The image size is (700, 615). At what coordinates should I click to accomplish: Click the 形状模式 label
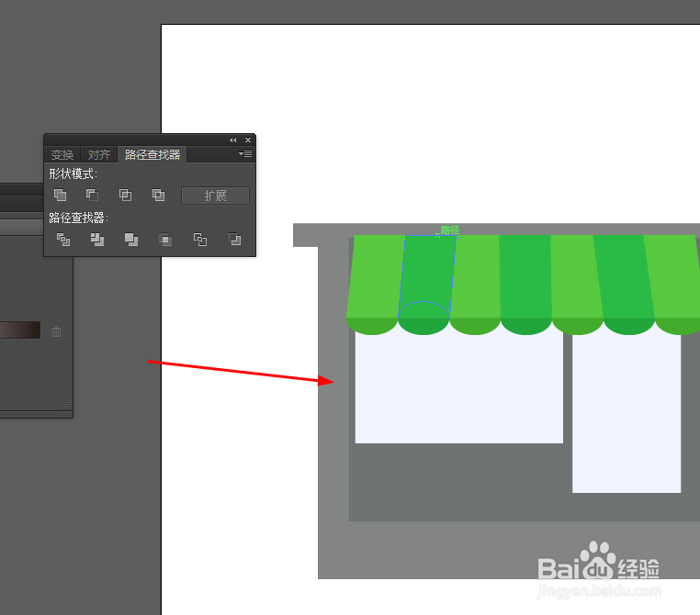tap(73, 173)
